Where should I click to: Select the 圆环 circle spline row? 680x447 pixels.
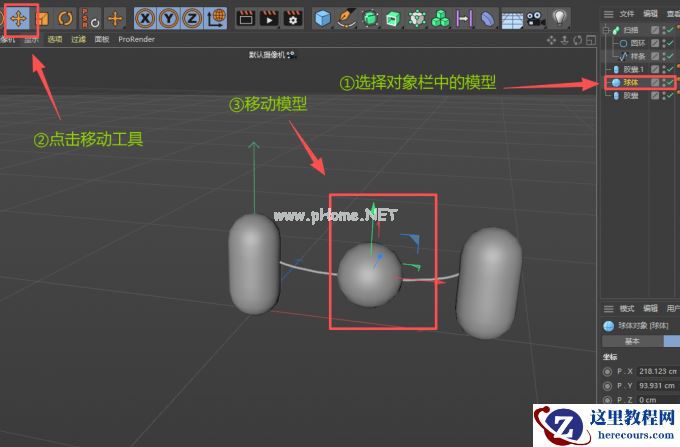tap(638, 43)
